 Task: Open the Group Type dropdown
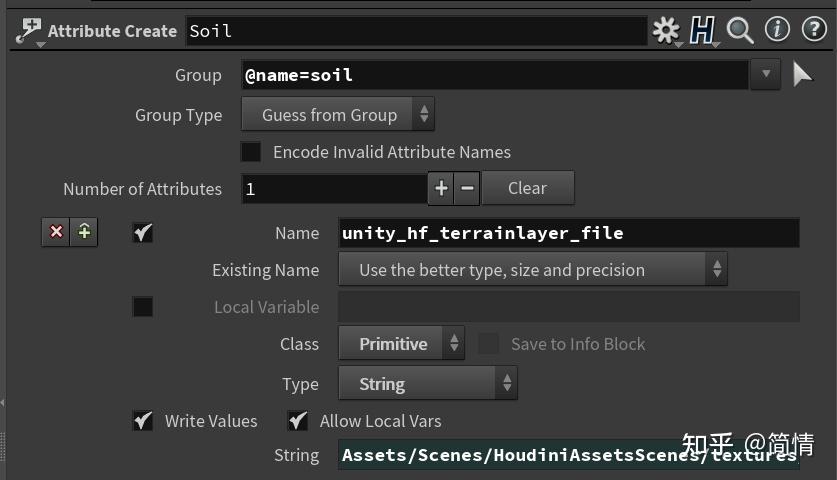(337, 115)
